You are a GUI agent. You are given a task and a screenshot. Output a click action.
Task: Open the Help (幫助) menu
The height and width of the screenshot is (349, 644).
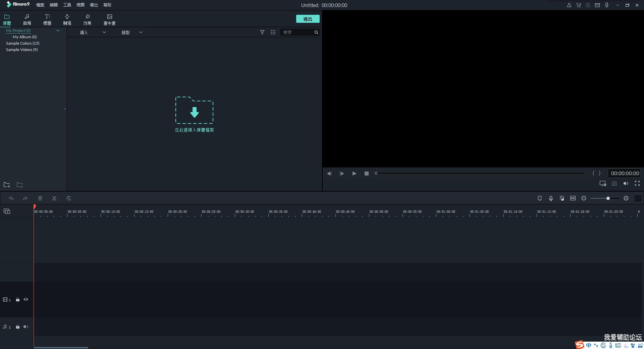coord(107,5)
